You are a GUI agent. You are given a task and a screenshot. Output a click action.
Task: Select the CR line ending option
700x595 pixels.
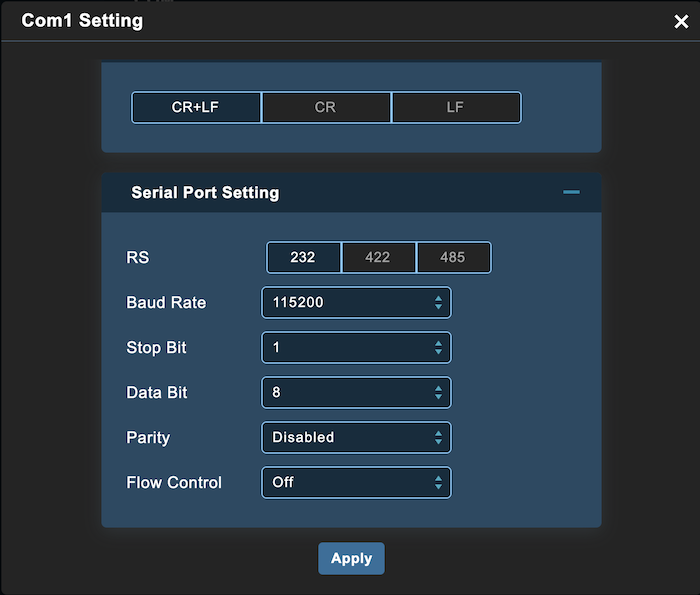click(326, 108)
